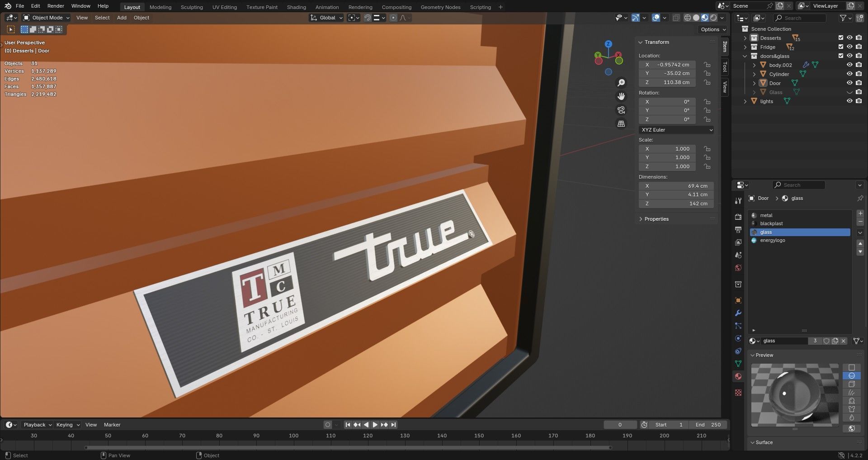Select solid viewport shading
Image resolution: width=868 pixels, height=460 pixels.
coord(696,18)
